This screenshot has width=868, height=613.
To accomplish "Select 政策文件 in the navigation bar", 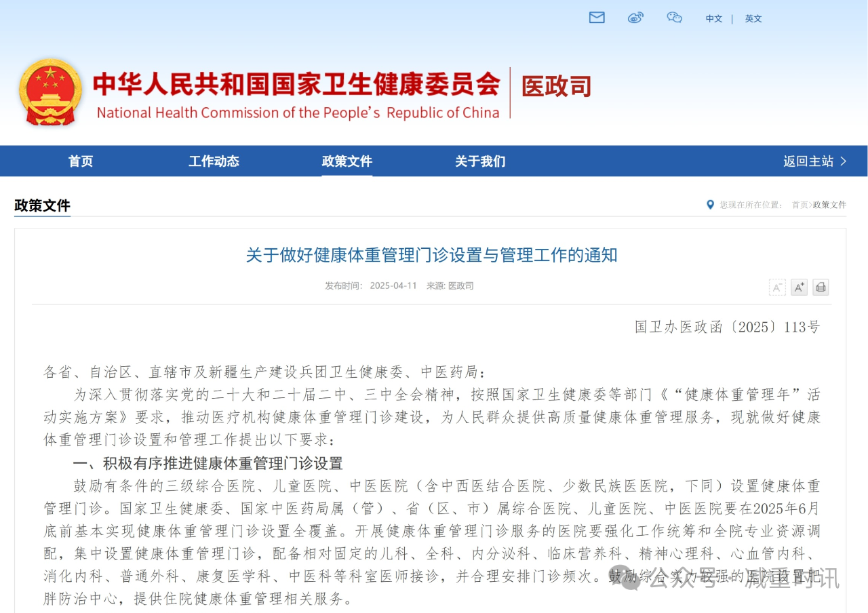I will 347,161.
